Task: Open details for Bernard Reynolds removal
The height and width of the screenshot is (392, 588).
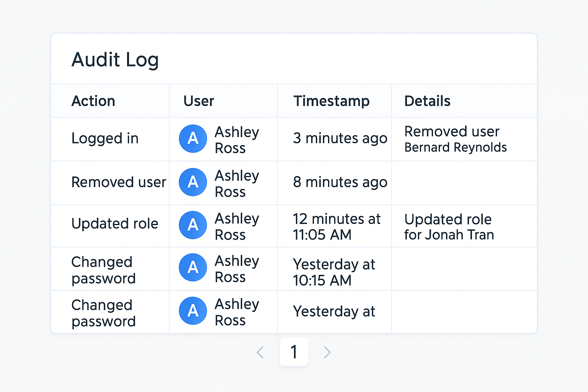Action: 456,139
